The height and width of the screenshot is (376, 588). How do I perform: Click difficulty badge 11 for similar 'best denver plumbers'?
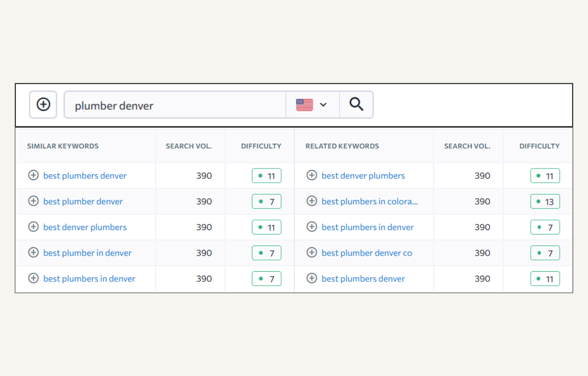click(267, 227)
